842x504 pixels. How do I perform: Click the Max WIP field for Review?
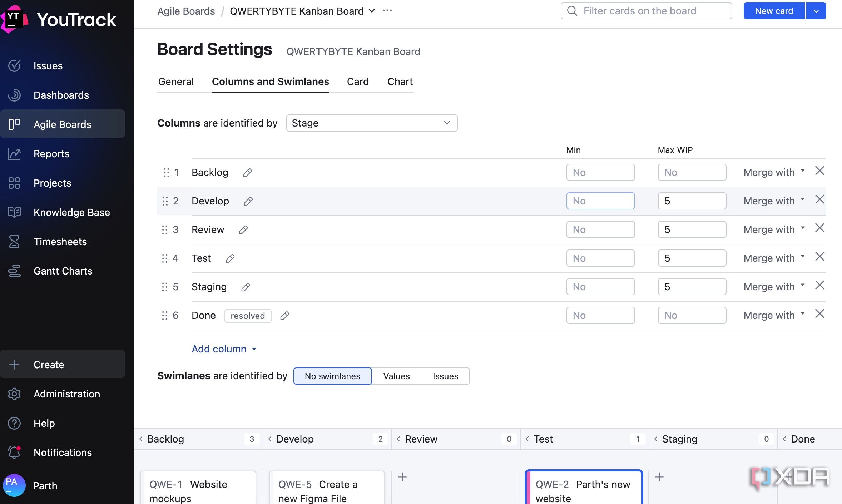tap(692, 229)
